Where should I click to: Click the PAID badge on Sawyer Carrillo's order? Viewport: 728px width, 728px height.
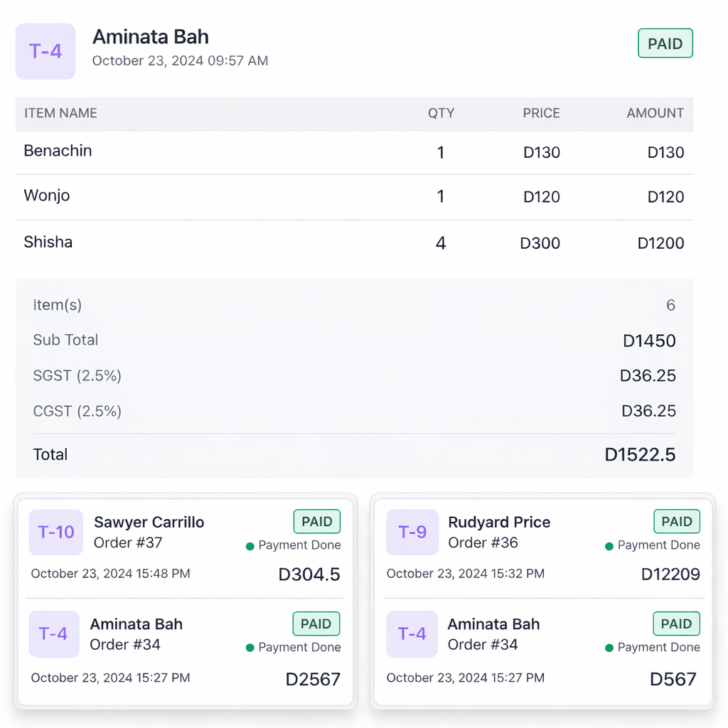pos(316,521)
